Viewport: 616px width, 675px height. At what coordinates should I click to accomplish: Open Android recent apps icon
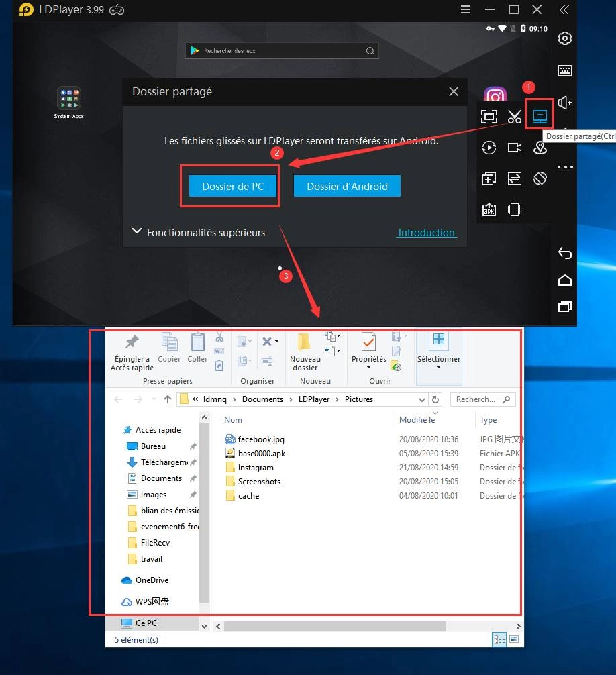tap(565, 307)
